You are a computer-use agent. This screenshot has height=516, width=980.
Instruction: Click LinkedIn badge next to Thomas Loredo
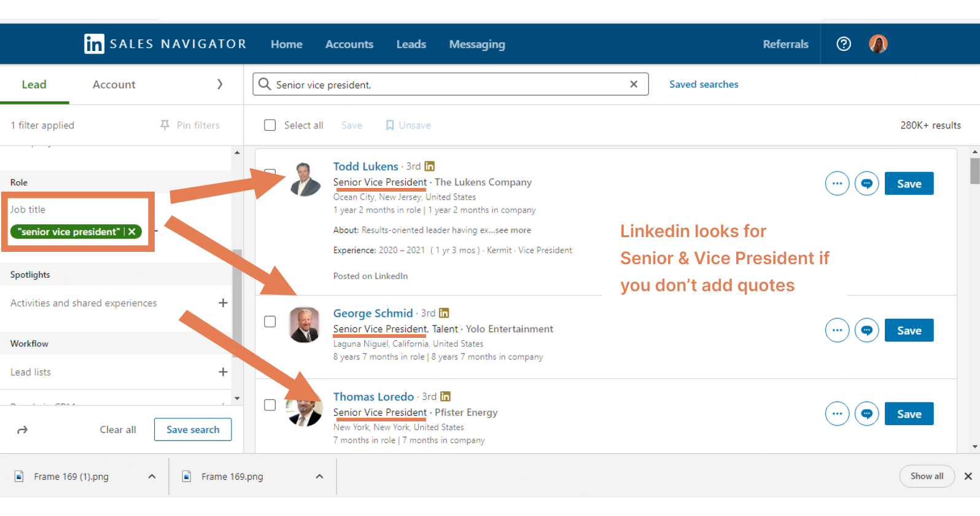pyautogui.click(x=446, y=396)
